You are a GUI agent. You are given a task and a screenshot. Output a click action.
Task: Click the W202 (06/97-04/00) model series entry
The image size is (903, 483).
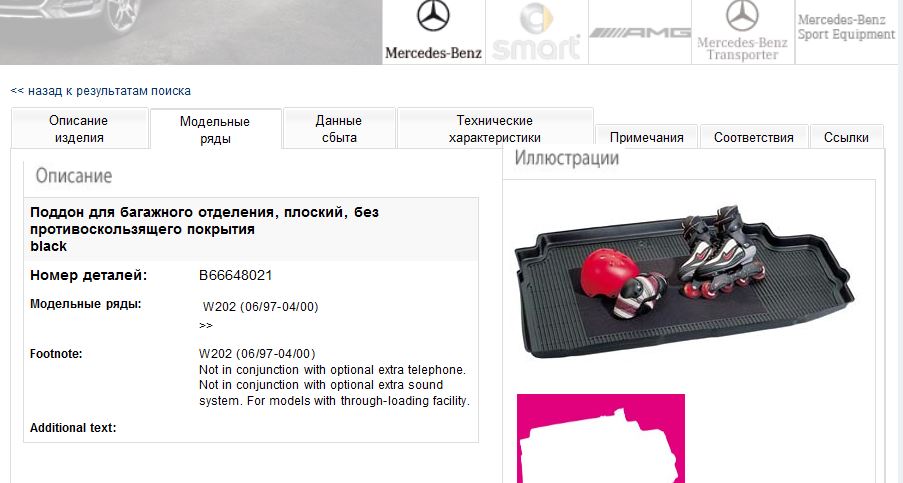coord(260,307)
